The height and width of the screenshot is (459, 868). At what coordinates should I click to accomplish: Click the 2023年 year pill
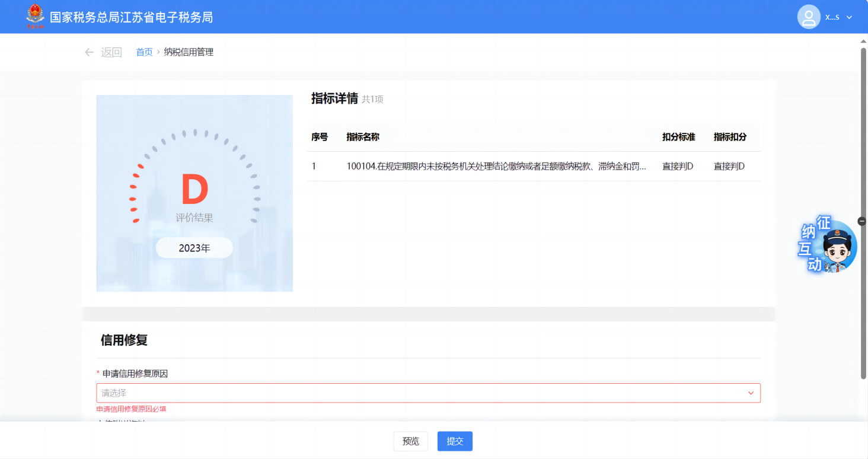click(x=194, y=248)
